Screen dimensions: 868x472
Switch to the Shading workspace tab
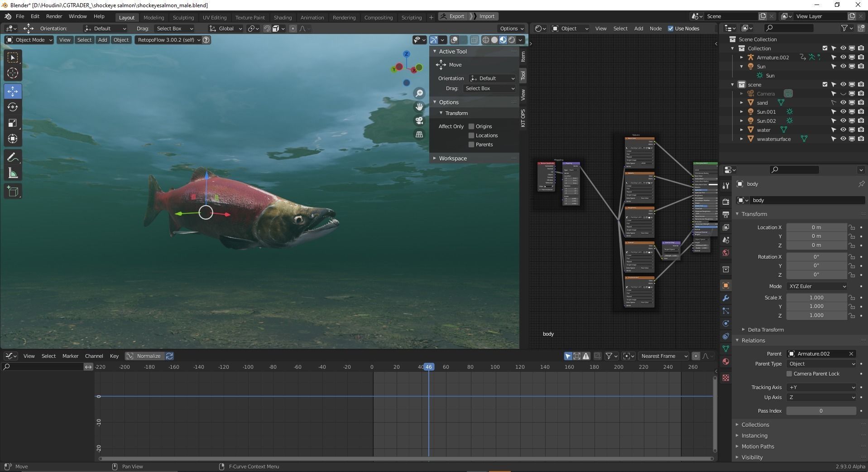[x=283, y=17]
